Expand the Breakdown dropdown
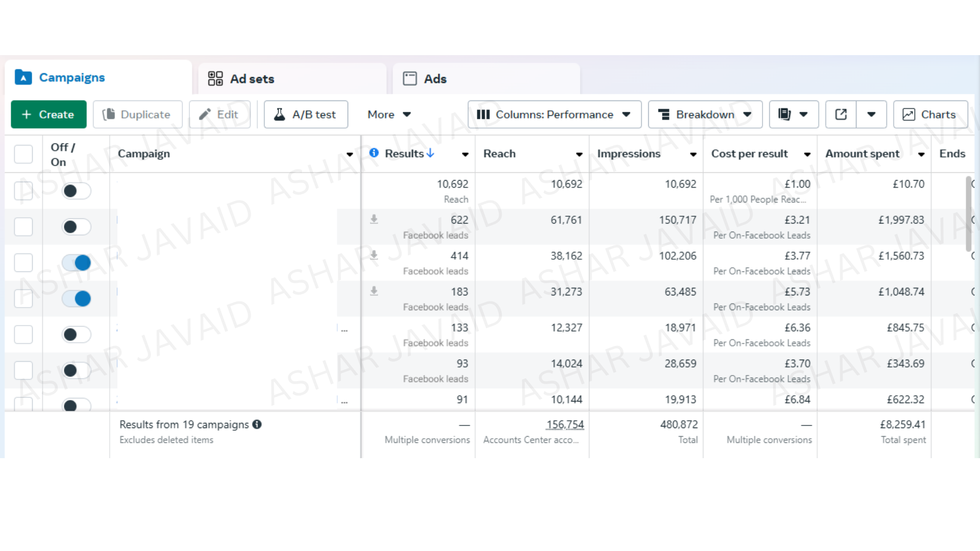Screen dimensions: 980x551 [704, 114]
